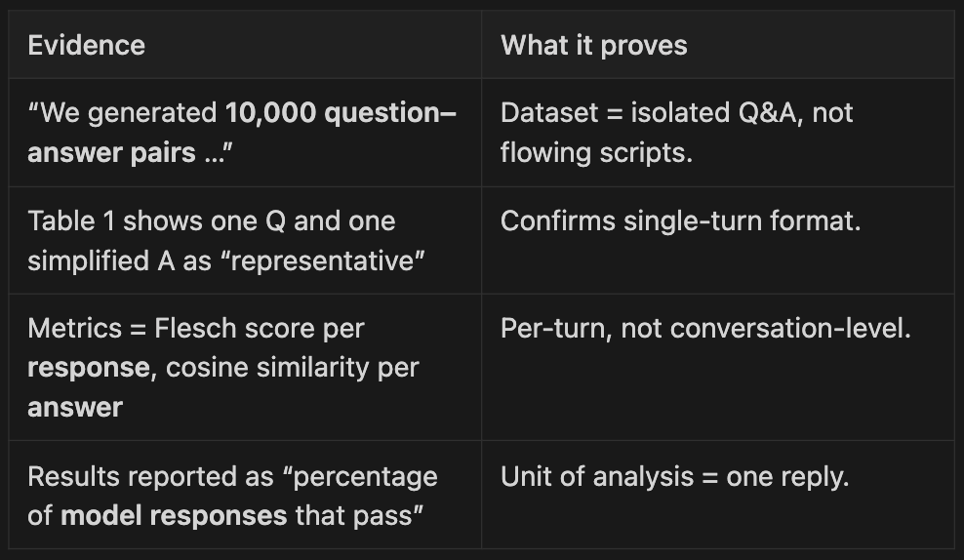
Task: Click the 'Metrics = Flesch score per' cell
Action: pos(195,328)
